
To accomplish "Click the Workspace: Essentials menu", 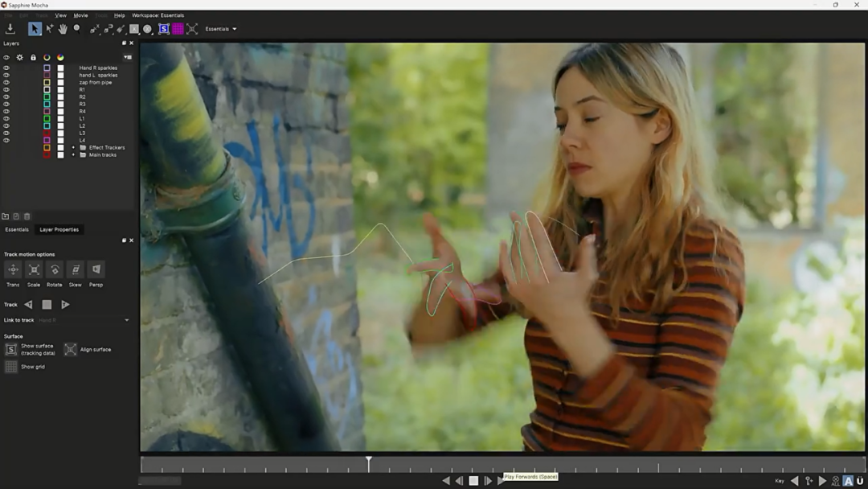I will click(158, 15).
